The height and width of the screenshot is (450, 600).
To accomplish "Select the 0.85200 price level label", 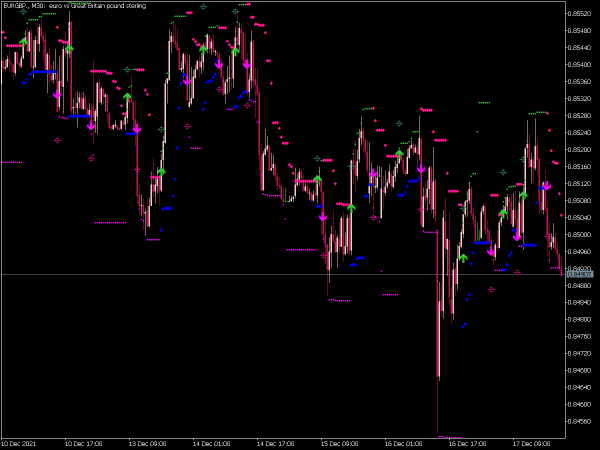I will tap(579, 150).
